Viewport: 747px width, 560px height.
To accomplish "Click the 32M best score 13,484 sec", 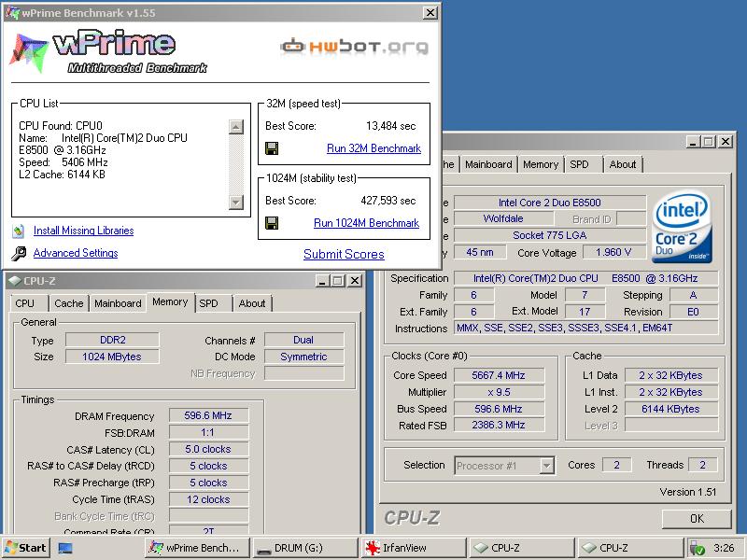I will (x=390, y=126).
